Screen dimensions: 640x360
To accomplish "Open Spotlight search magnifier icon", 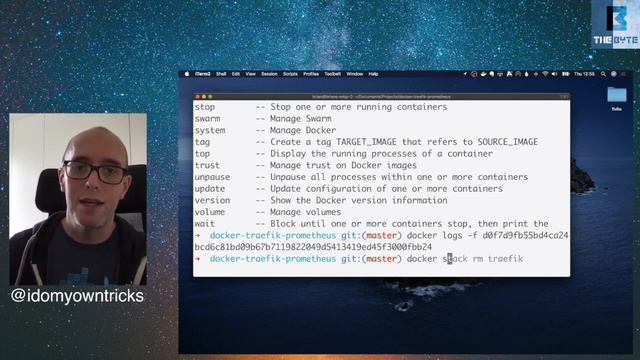I will pyautogui.click(x=603, y=74).
